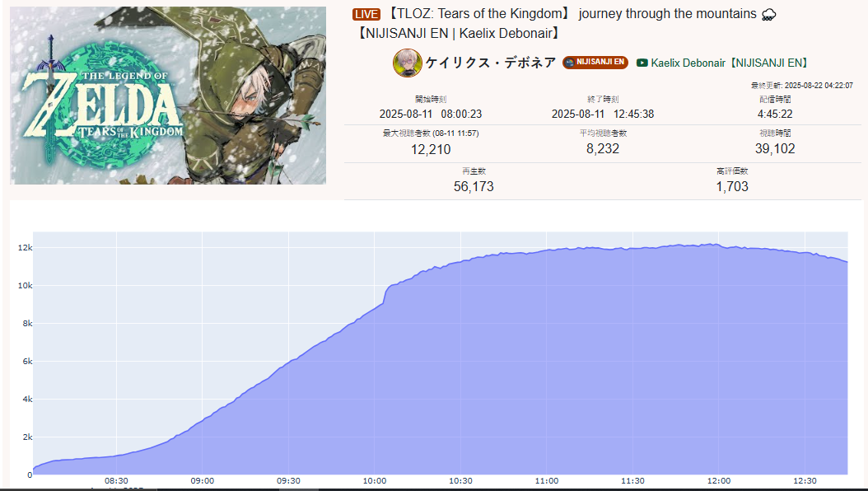Click the 09:00 x-axis tick label

202,481
